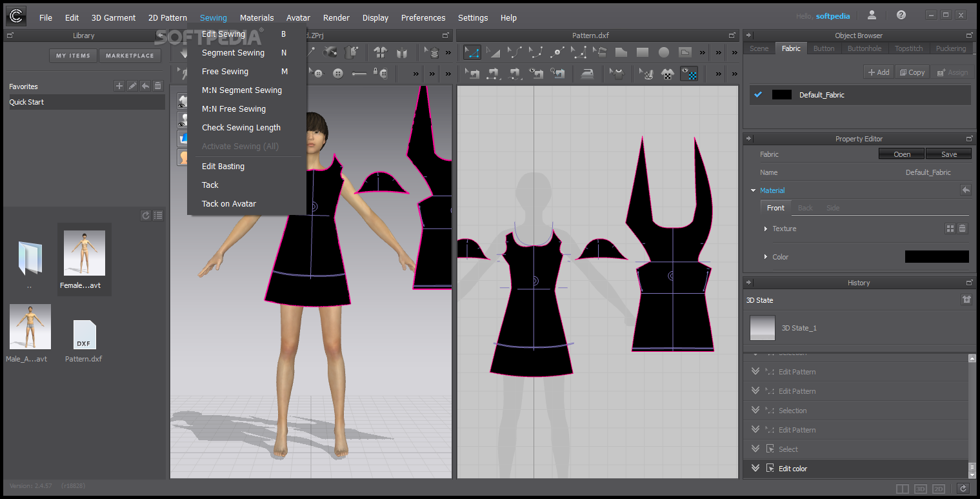Select the Buttonhole line tool icon
The height and width of the screenshot is (499, 980).
359,73
